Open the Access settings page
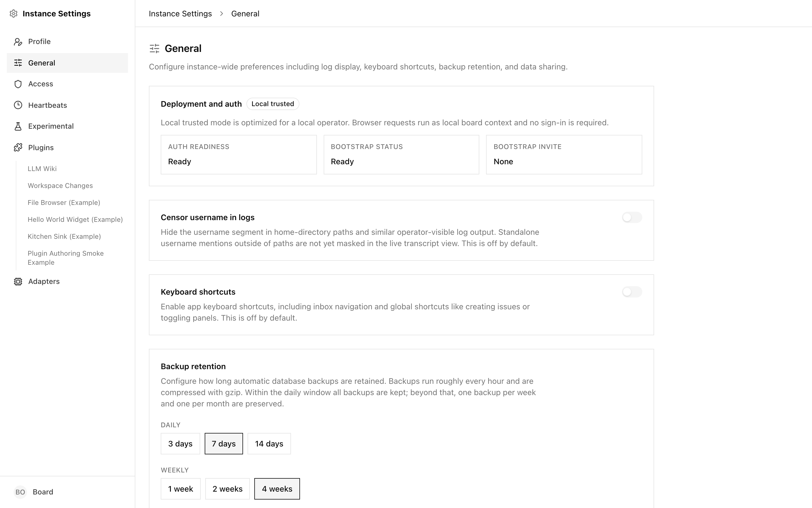The height and width of the screenshot is (508, 812). 67,84
